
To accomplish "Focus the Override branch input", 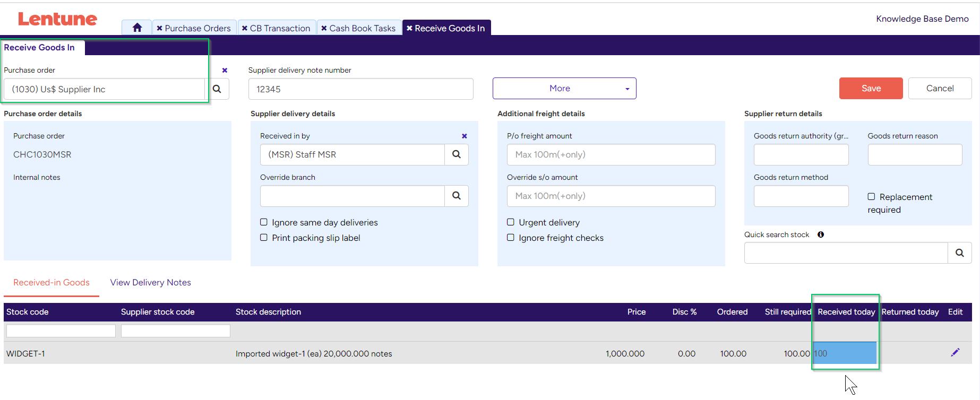I will [x=352, y=196].
